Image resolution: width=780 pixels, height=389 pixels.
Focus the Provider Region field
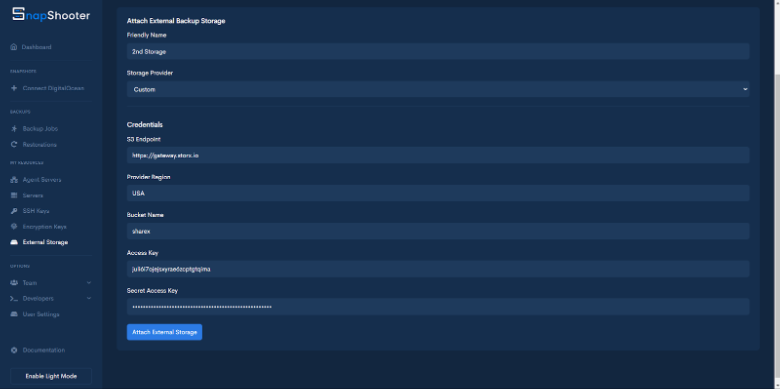coord(438,193)
